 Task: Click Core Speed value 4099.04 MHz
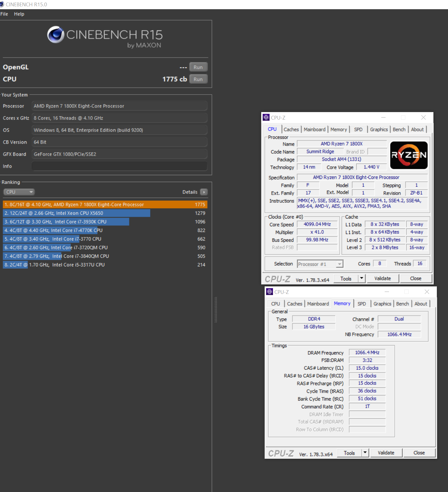point(317,224)
